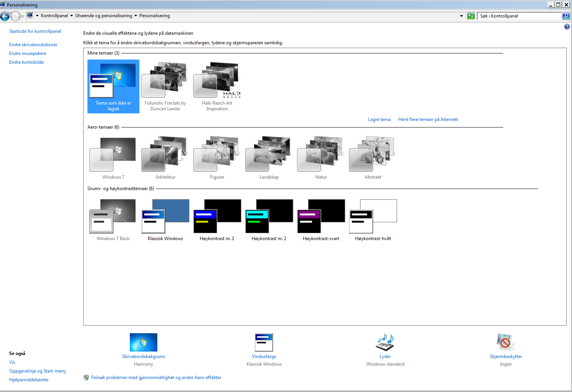
Task: Open the Skrivebordsbakgrunn desktop background icon
Action: pyautogui.click(x=144, y=342)
